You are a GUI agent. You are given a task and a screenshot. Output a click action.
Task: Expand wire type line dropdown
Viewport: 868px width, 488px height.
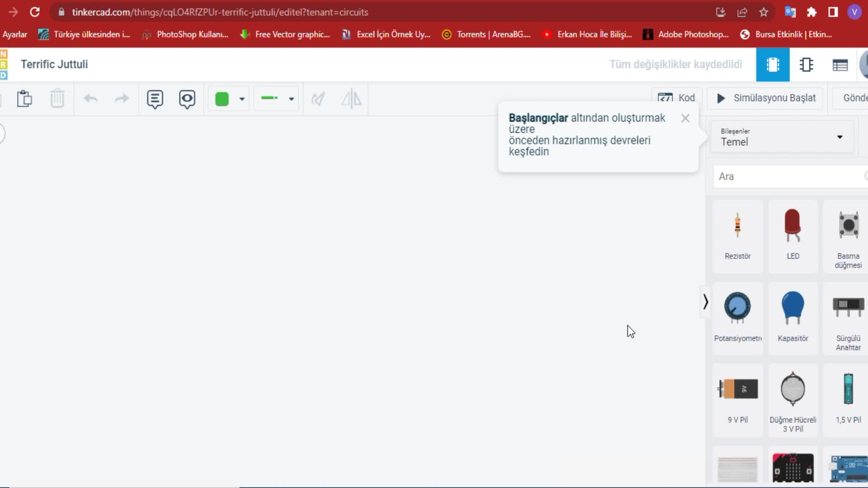click(x=292, y=99)
